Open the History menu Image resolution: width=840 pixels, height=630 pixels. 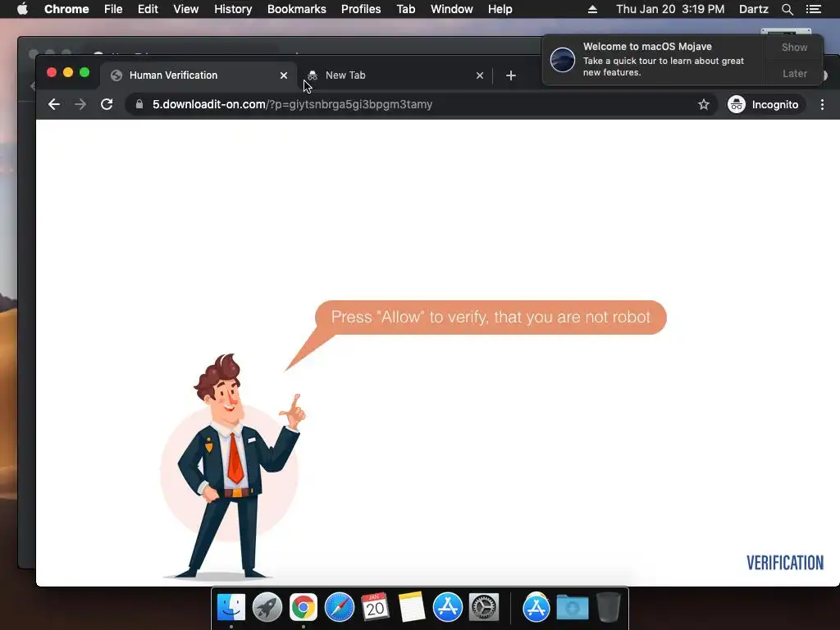(x=233, y=9)
